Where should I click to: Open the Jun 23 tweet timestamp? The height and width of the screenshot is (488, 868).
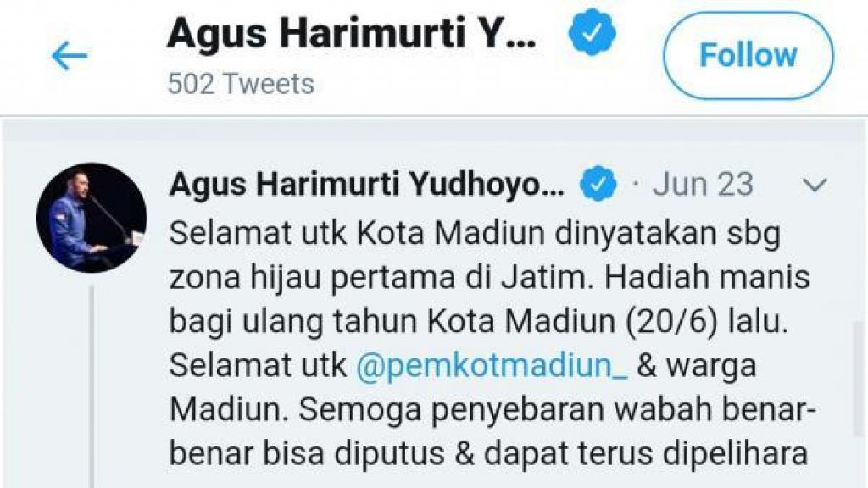click(703, 184)
